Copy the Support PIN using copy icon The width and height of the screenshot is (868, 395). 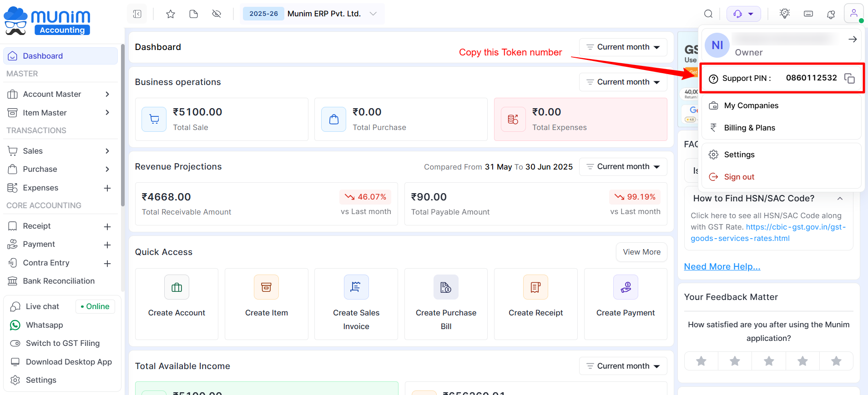coord(849,78)
